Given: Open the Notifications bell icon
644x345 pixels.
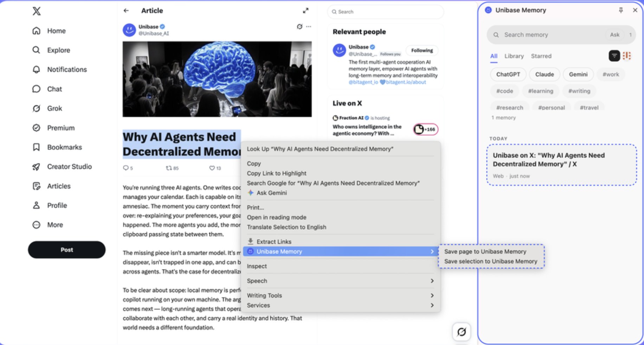Looking at the screenshot, I should pos(36,70).
